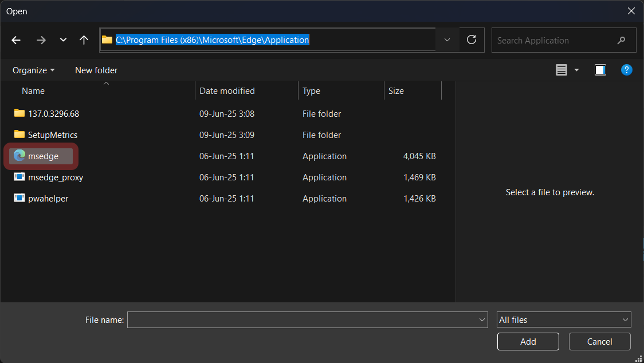
Task: Click the 137.0.3296.68 folder name
Action: [x=54, y=114]
